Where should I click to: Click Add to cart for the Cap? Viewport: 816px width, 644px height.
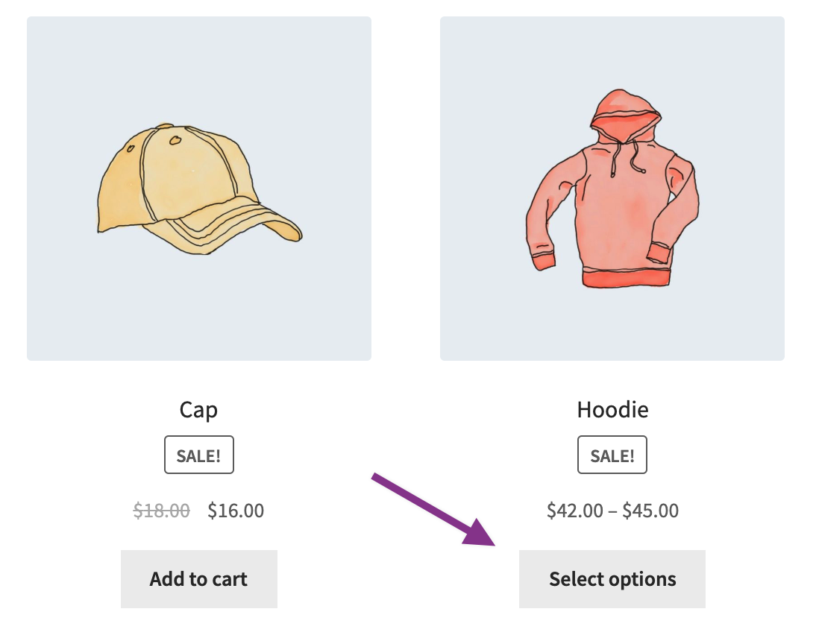pos(198,578)
